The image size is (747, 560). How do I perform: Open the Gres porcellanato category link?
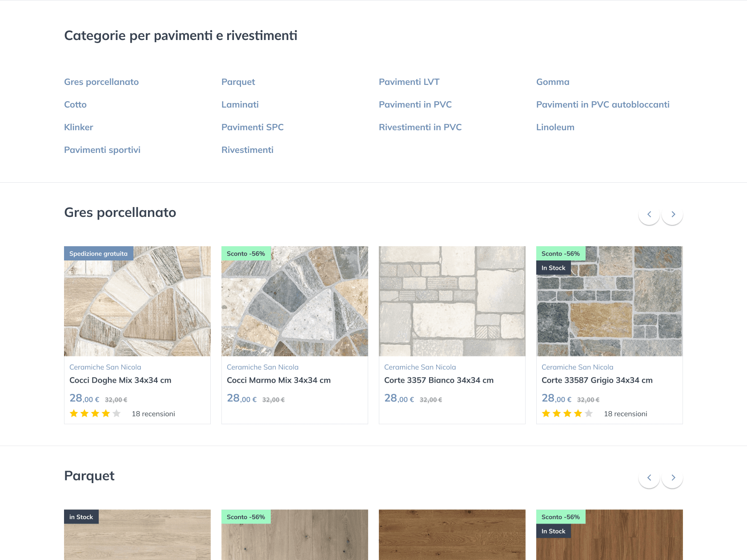coord(101,82)
